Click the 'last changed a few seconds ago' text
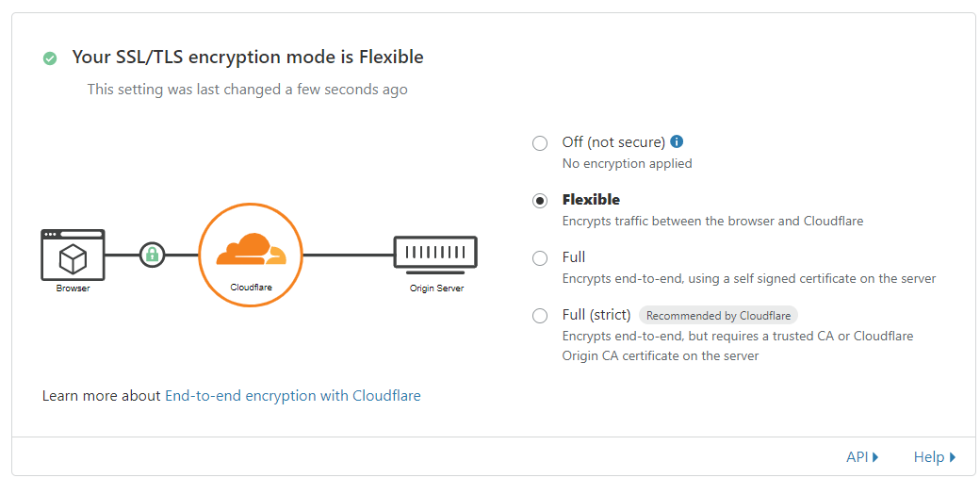980x478 pixels. (x=248, y=90)
